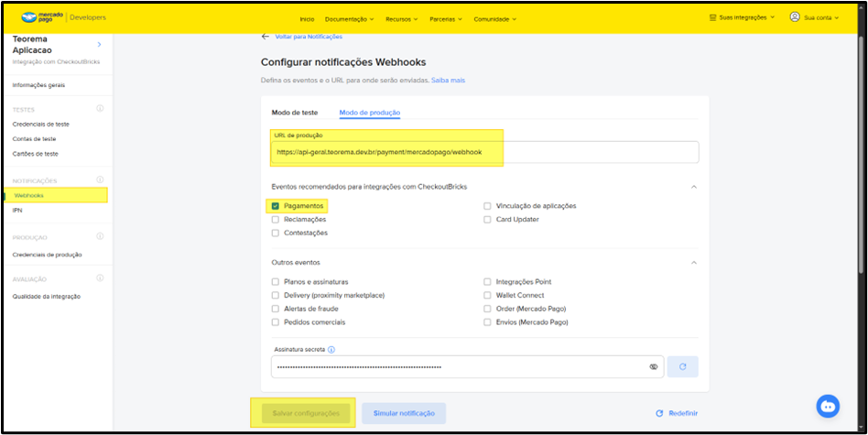The width and height of the screenshot is (868, 435).
Task: Click the blue arrow next to Teorema Aplicacao
Action: point(99,44)
